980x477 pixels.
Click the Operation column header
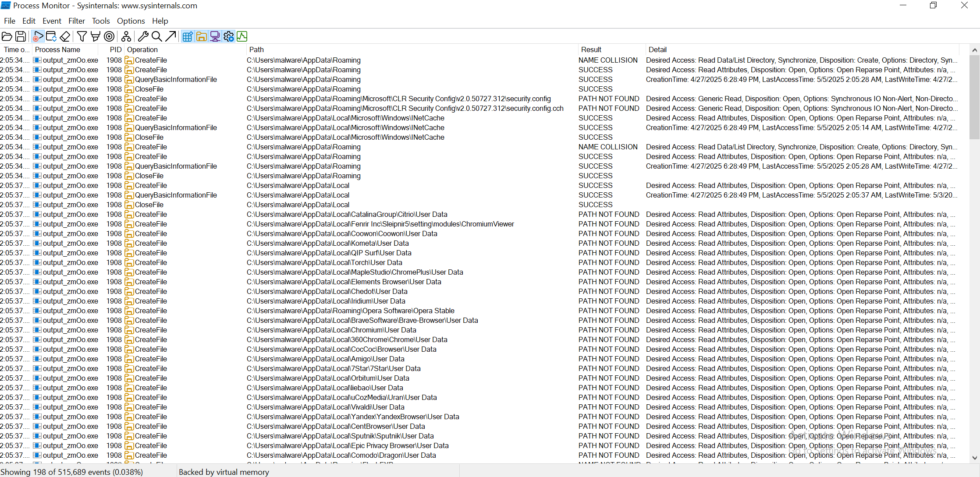[x=185, y=49]
